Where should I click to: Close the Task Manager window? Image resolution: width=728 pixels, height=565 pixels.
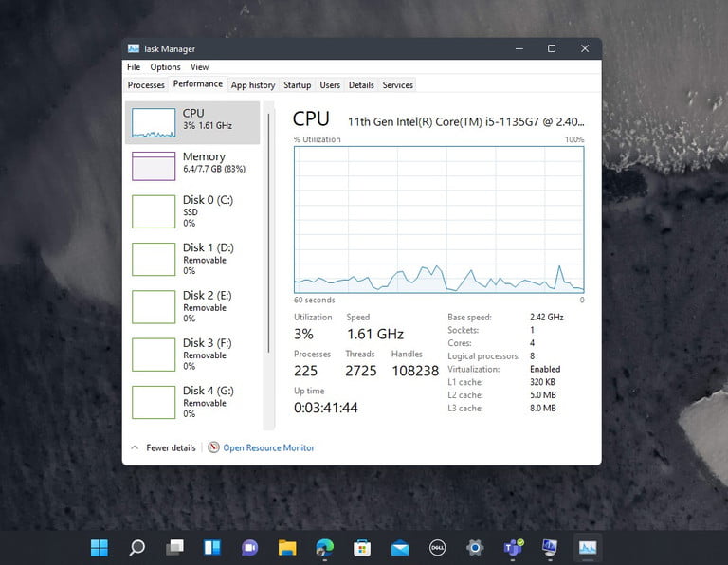click(585, 48)
